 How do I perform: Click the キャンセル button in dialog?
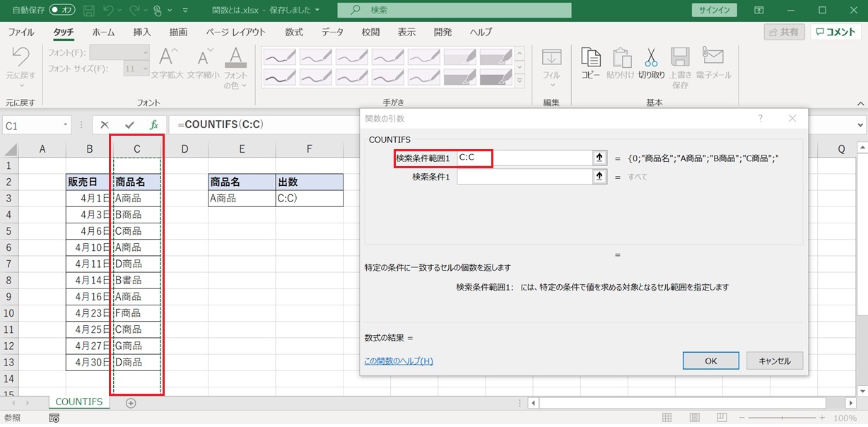coord(774,361)
